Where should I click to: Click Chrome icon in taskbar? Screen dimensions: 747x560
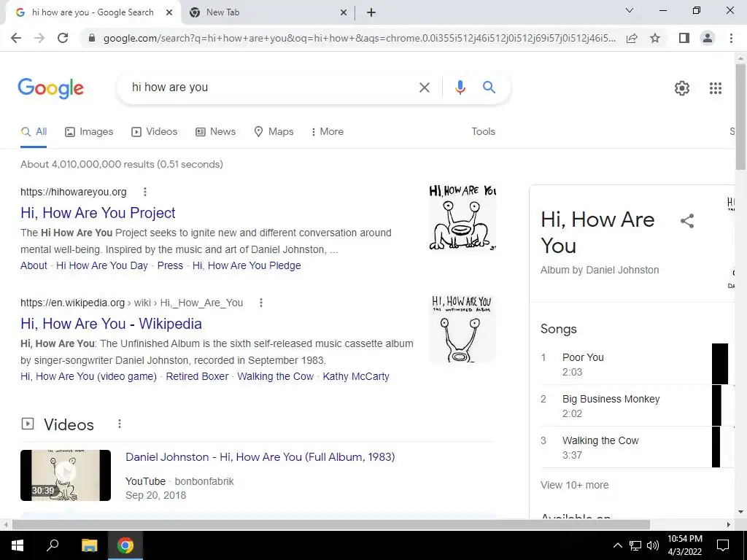pyautogui.click(x=125, y=545)
